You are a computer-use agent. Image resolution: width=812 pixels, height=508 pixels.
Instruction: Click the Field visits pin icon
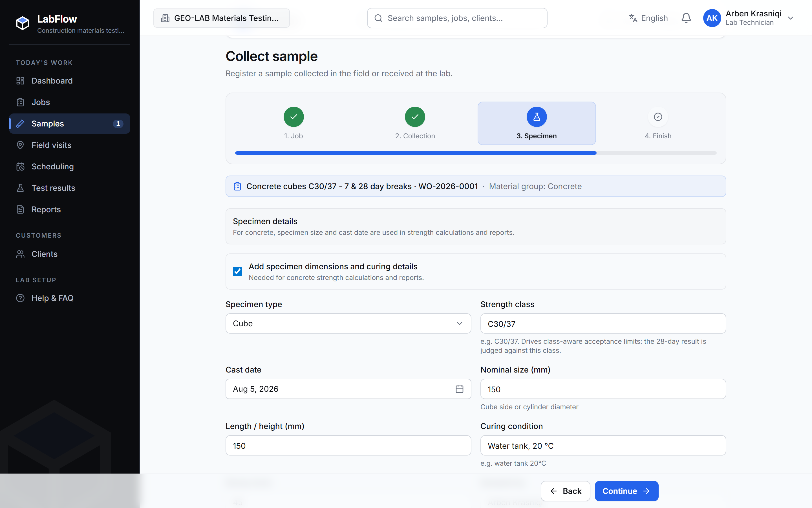[21, 145]
